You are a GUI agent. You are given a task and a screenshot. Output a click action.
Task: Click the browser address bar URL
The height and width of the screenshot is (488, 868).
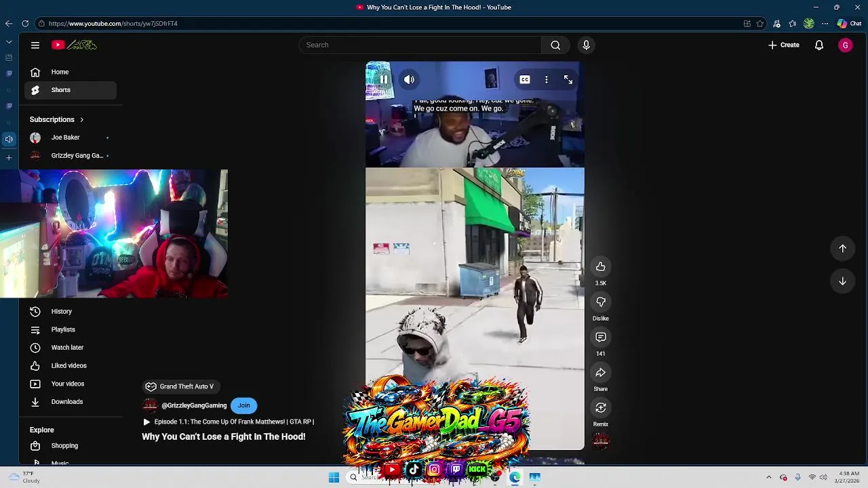click(113, 23)
